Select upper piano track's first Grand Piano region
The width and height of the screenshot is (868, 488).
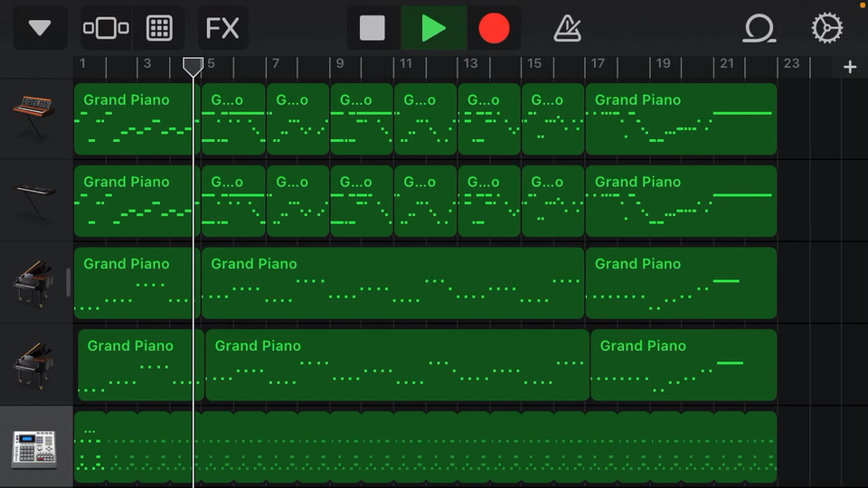pyautogui.click(x=137, y=283)
